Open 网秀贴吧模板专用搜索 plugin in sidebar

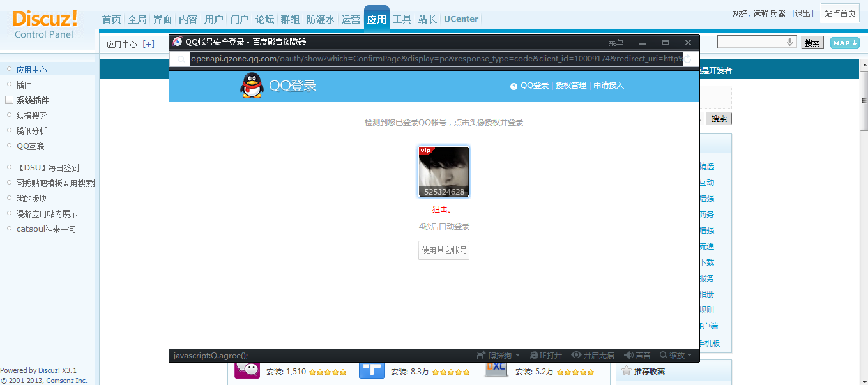56,183
